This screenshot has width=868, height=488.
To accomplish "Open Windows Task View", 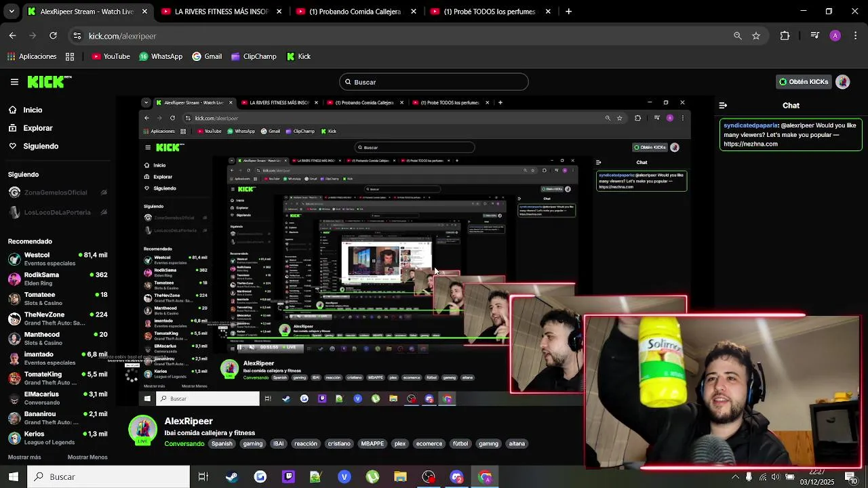I will [203, 476].
